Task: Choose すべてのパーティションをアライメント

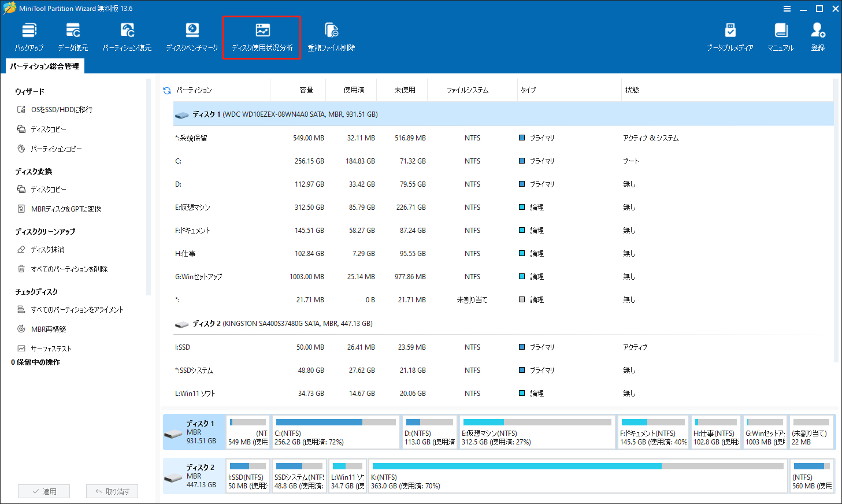Action: 71,309
